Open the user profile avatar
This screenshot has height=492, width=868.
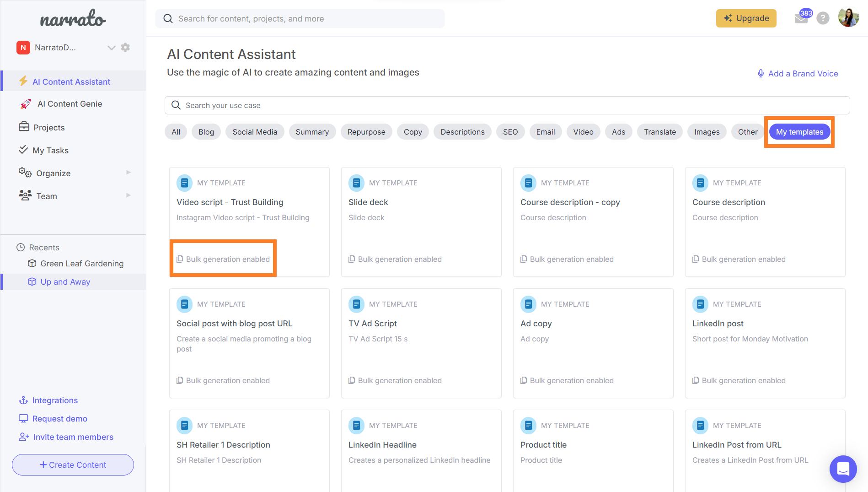click(848, 18)
